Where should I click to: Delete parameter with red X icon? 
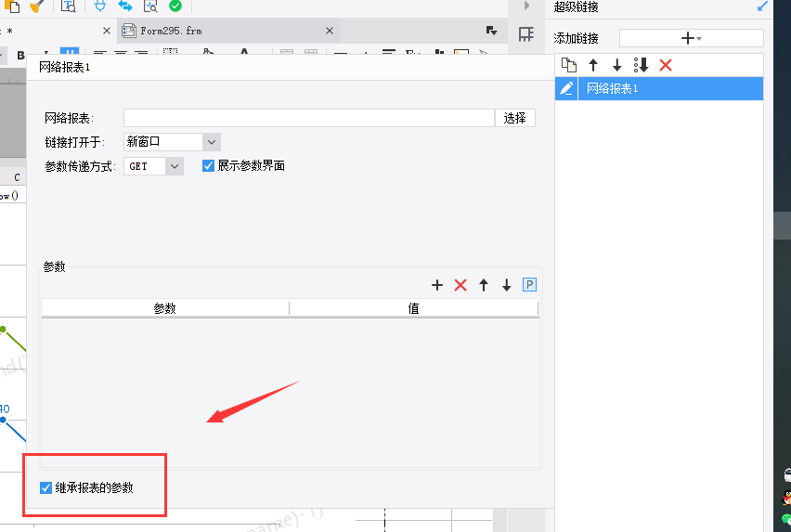[460, 285]
